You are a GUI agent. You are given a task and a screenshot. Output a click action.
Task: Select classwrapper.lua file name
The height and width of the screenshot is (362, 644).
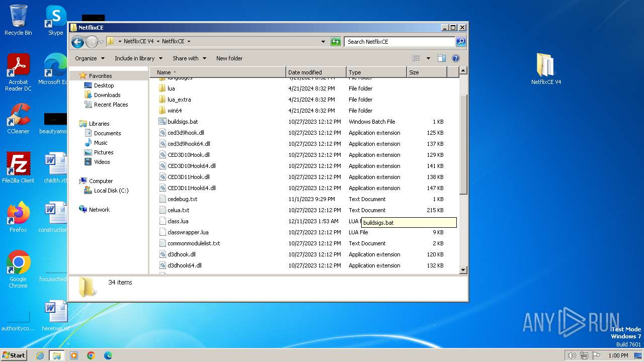(x=188, y=232)
